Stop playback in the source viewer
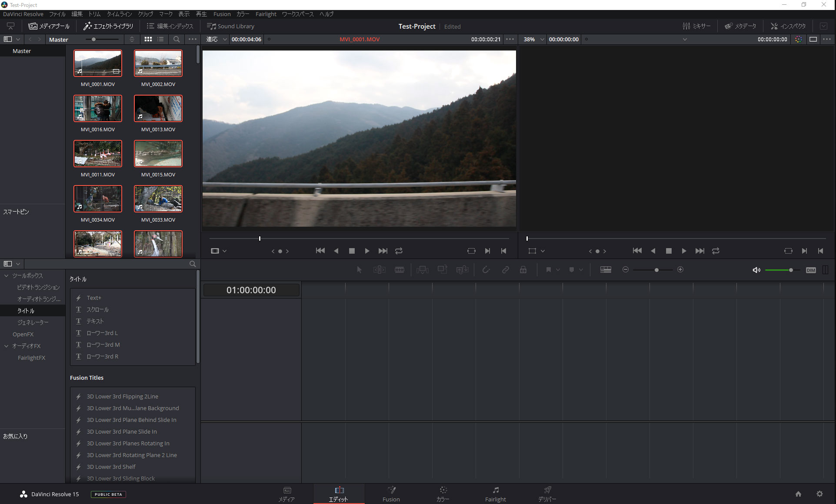 (352, 251)
